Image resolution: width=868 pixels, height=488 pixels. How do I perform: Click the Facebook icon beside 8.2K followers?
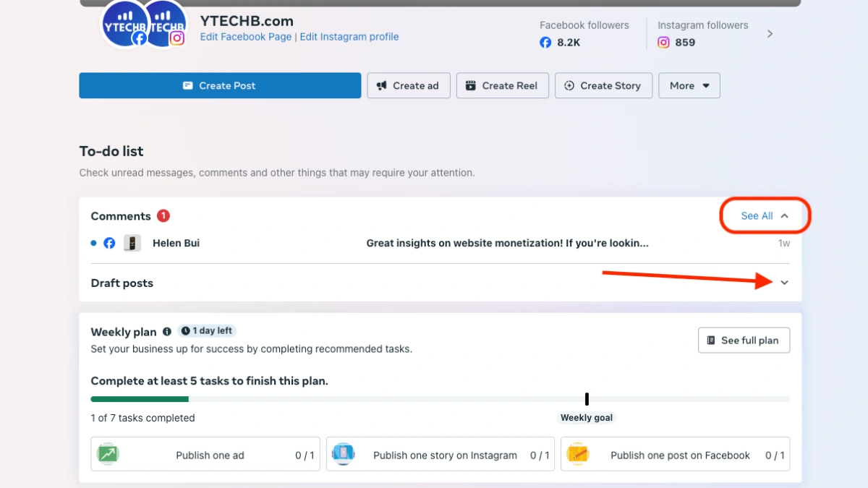(545, 43)
